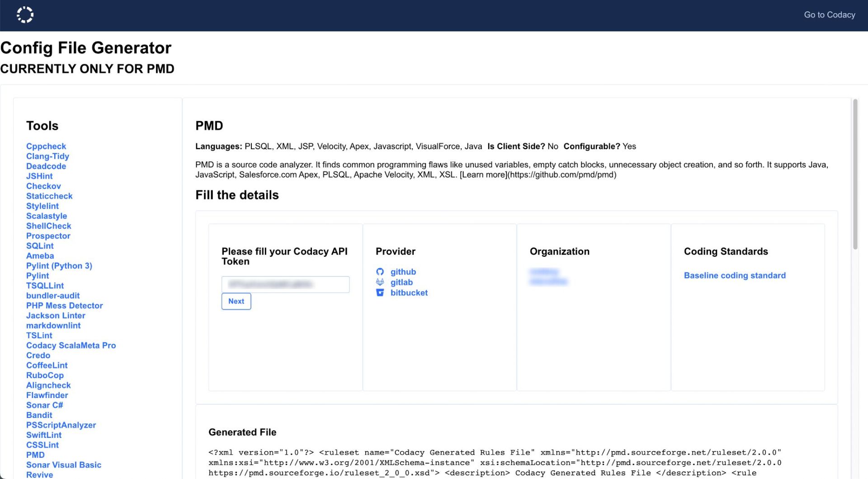Open the Baseline coding standard link

pos(734,275)
